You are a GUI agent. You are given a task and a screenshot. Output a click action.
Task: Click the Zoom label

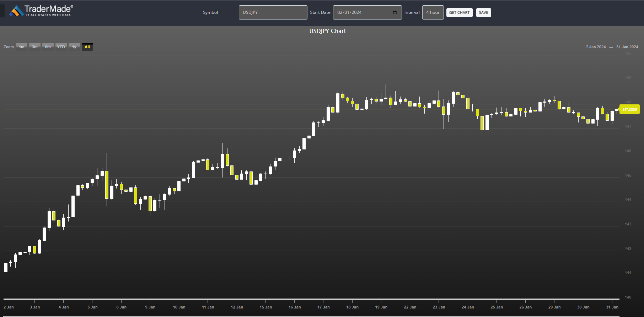coord(9,47)
